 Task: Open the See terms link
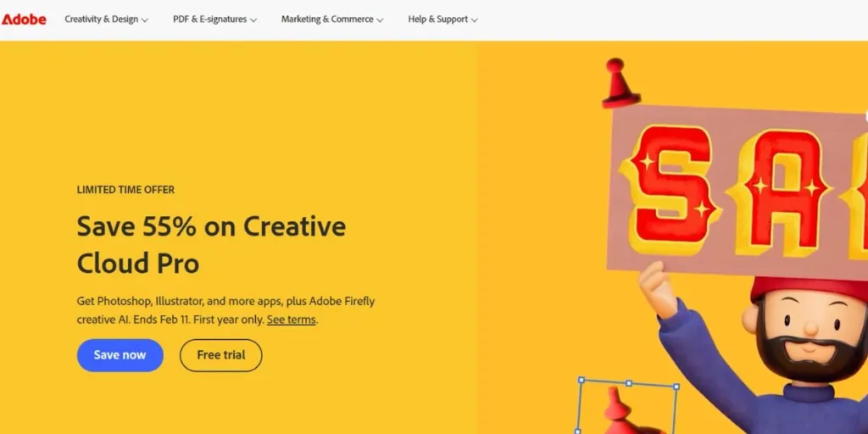pyautogui.click(x=291, y=320)
